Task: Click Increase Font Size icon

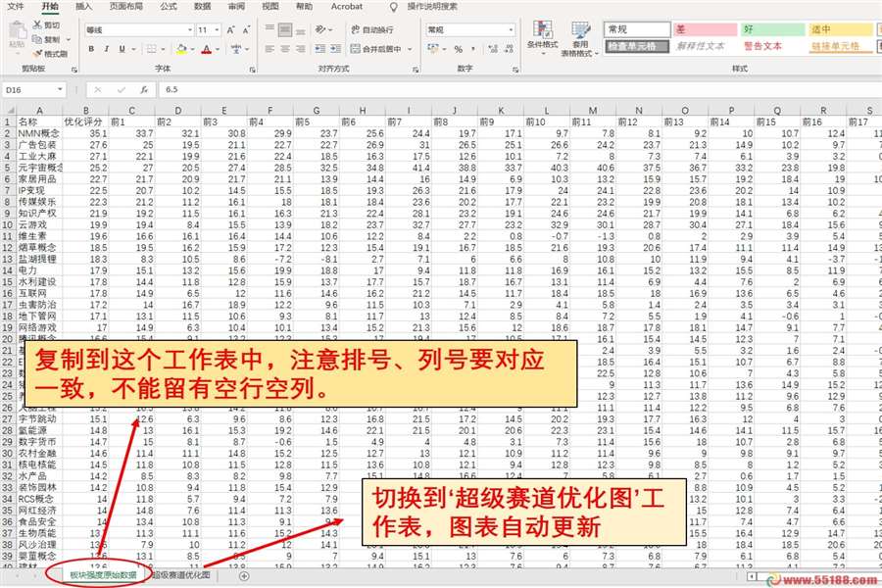Action: point(232,29)
